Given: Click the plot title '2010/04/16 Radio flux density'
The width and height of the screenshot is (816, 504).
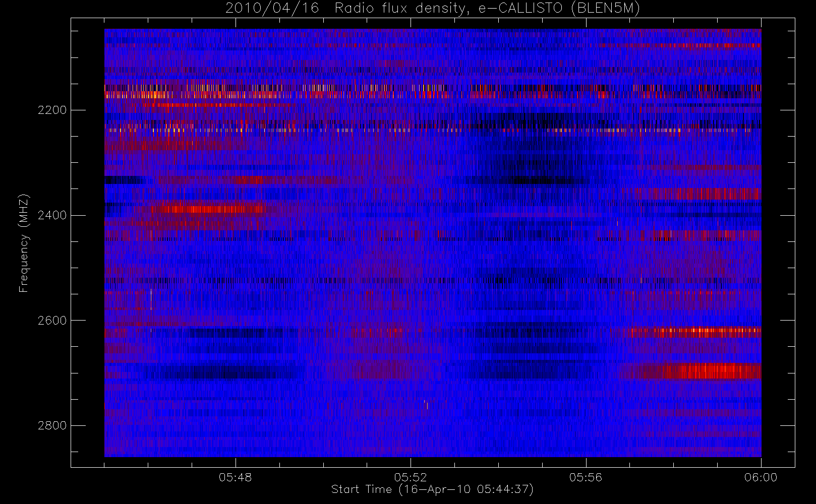Looking at the screenshot, I should (x=433, y=9).
